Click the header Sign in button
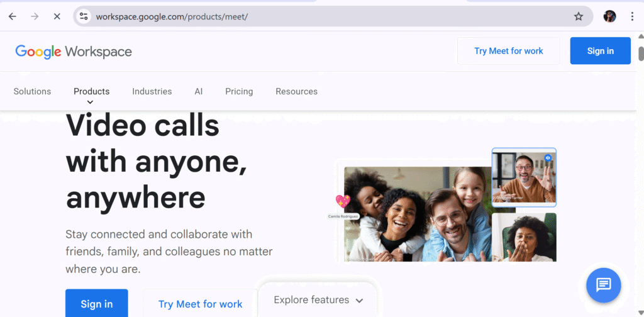This screenshot has height=317, width=644. coord(600,51)
